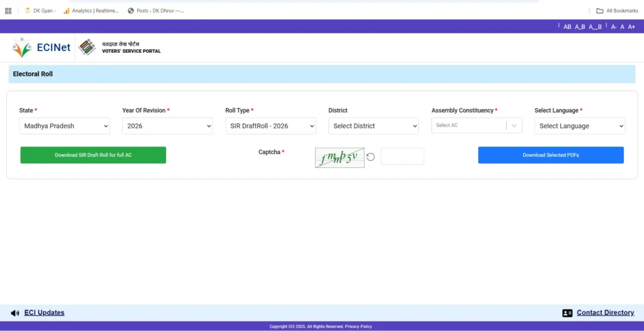Open the Select District dropdown
Viewport: 644px width, 331px height.
374,126
